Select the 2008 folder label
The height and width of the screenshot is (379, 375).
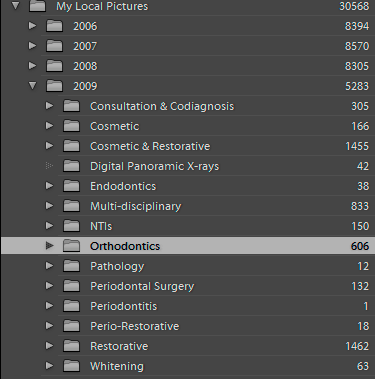(85, 66)
